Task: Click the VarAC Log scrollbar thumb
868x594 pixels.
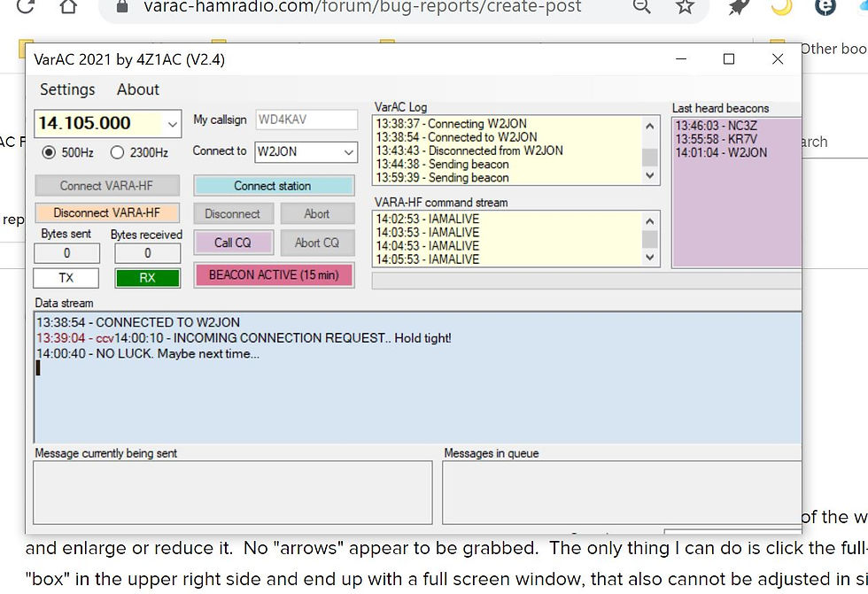Action: [650, 157]
